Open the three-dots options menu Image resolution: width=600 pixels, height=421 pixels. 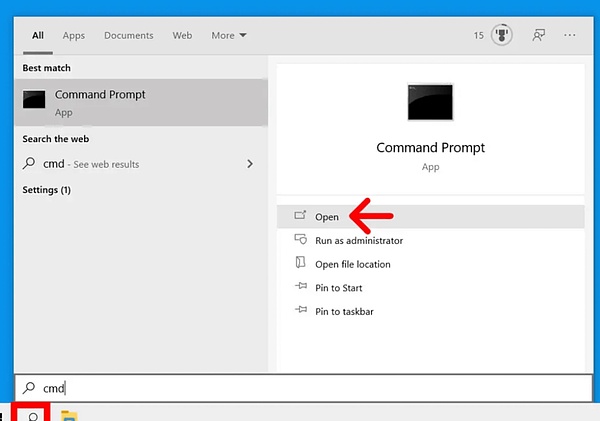tap(570, 35)
